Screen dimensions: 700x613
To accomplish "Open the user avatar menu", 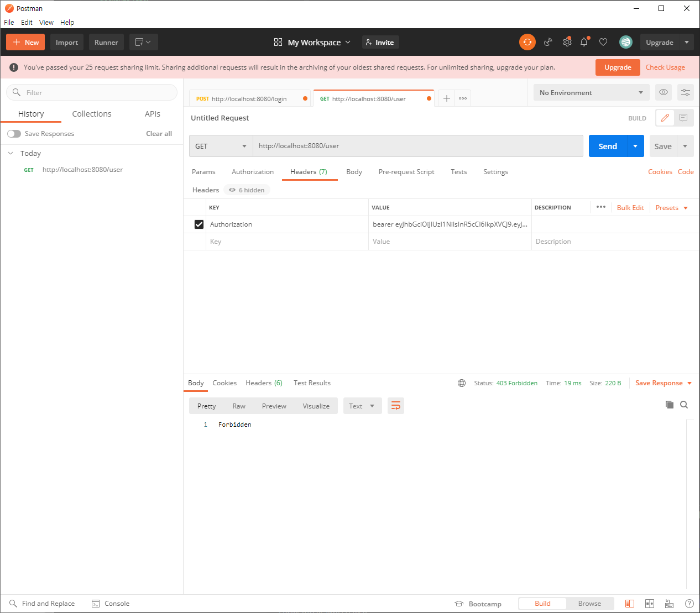I will tap(626, 42).
